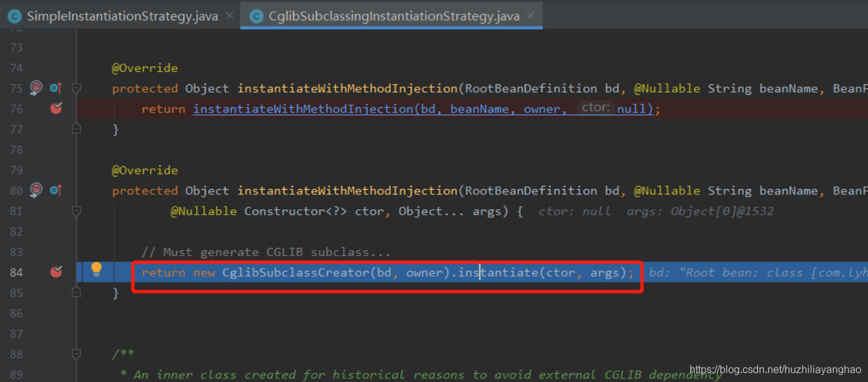
Task: Click the inline debug value 'bd: "Root bean: class'
Action: click(x=726, y=272)
